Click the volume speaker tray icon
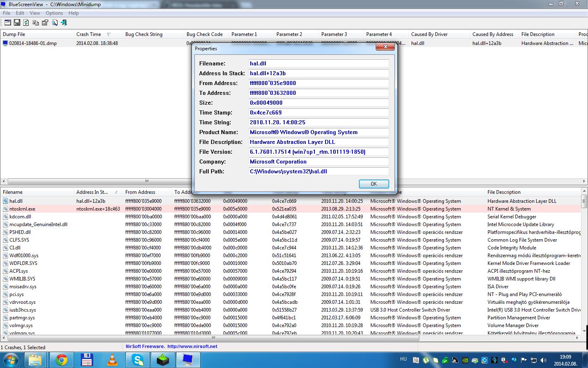The image size is (588, 368). coord(543,360)
